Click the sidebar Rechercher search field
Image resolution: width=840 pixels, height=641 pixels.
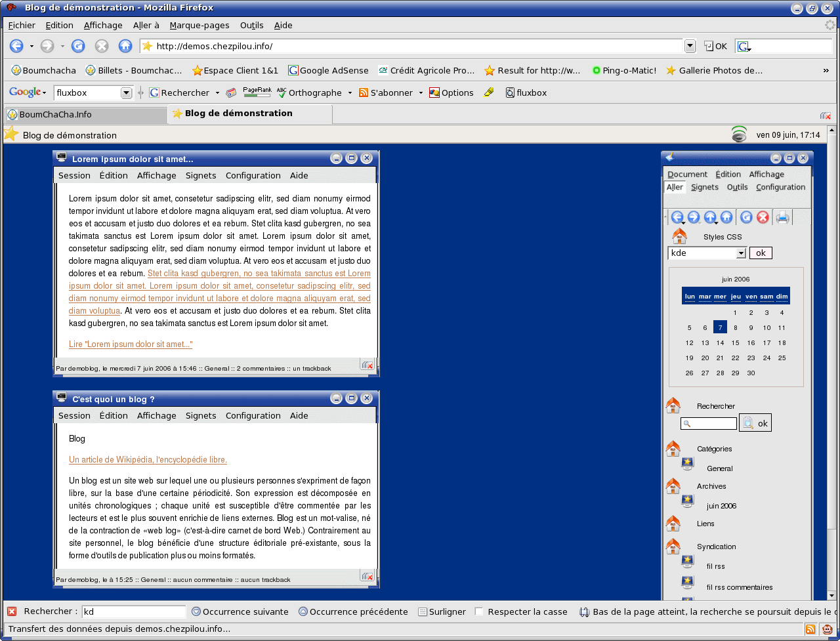(x=709, y=424)
